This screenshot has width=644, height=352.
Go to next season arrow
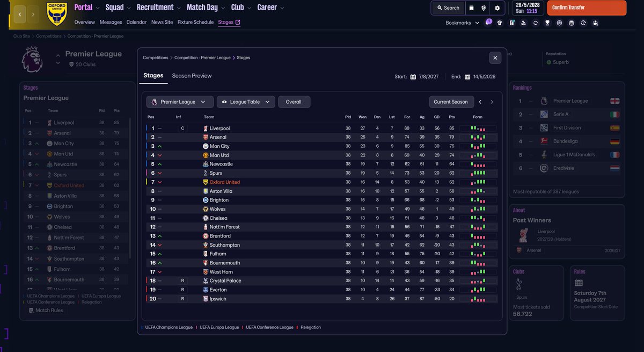(492, 102)
